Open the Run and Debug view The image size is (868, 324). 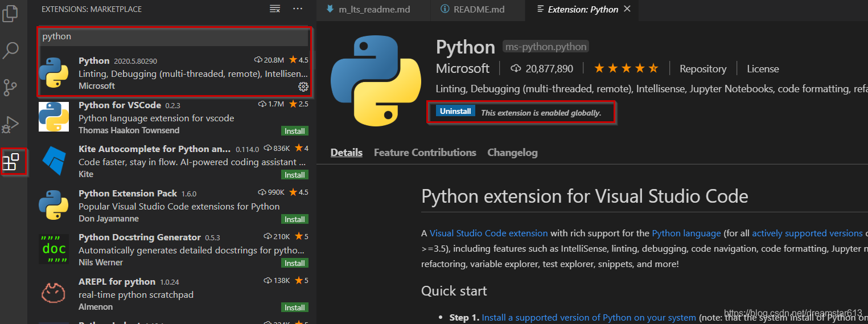[x=10, y=124]
